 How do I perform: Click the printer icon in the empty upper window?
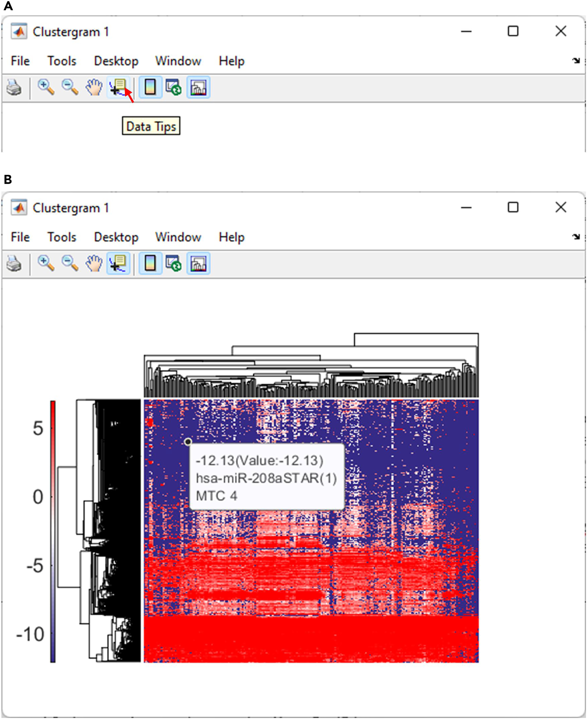coord(14,87)
